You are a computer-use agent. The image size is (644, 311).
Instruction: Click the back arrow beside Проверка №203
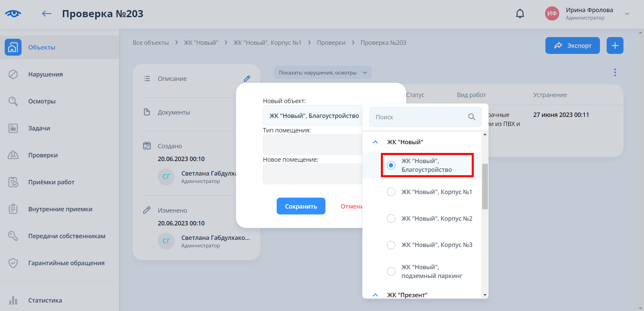click(46, 14)
